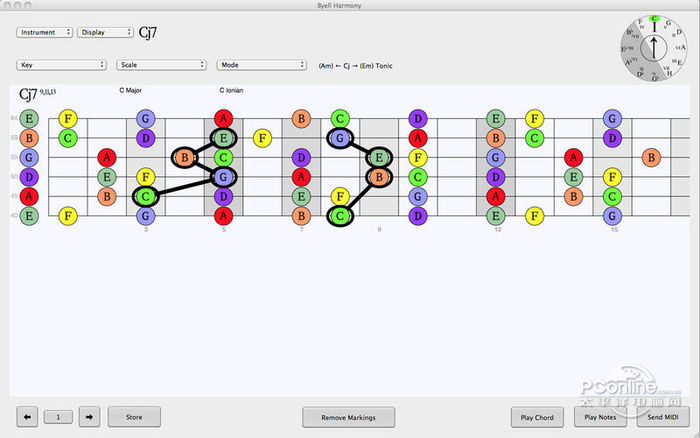Click red A on top string, fret 5

(223, 119)
